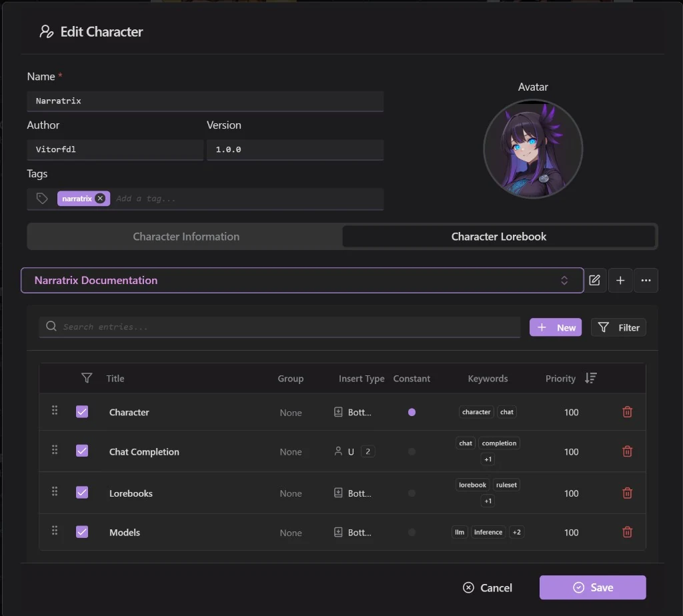Toggle the constant dot for the Character entry
The image size is (683, 616).
(412, 412)
